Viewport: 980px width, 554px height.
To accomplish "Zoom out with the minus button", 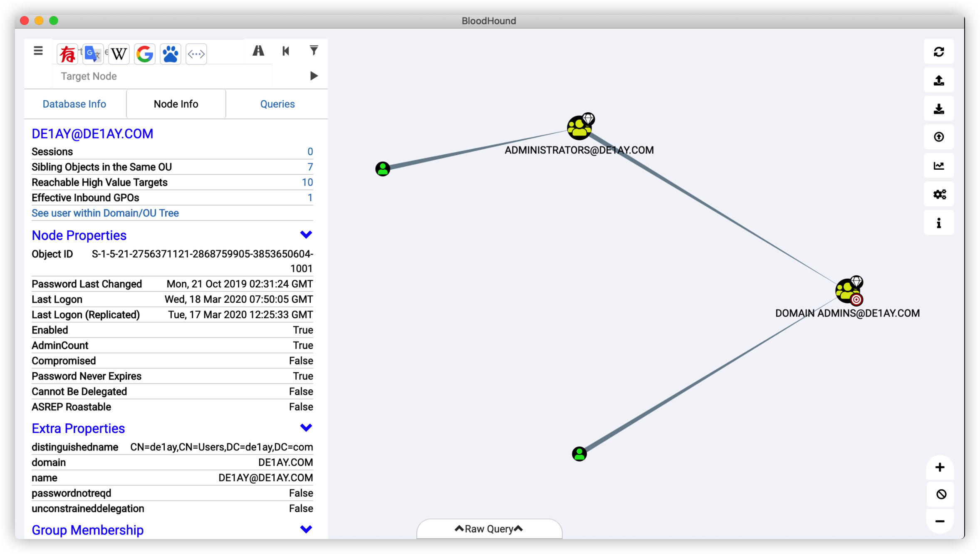I will [940, 521].
